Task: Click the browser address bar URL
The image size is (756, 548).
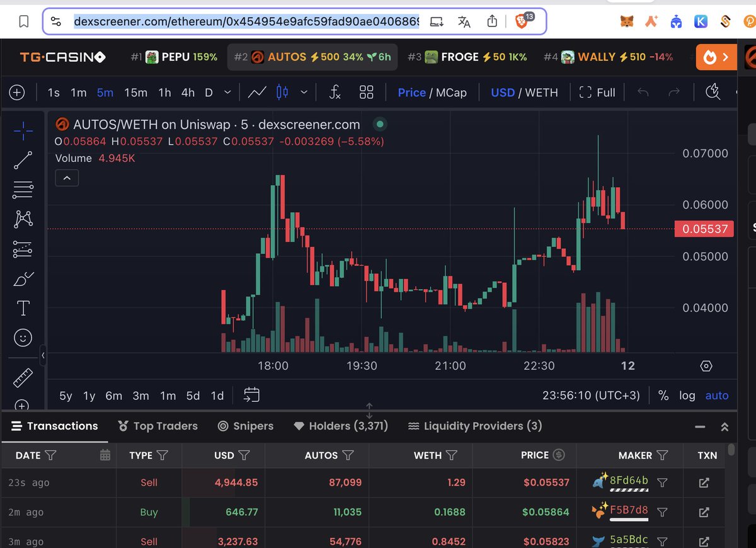Action: [x=246, y=22]
